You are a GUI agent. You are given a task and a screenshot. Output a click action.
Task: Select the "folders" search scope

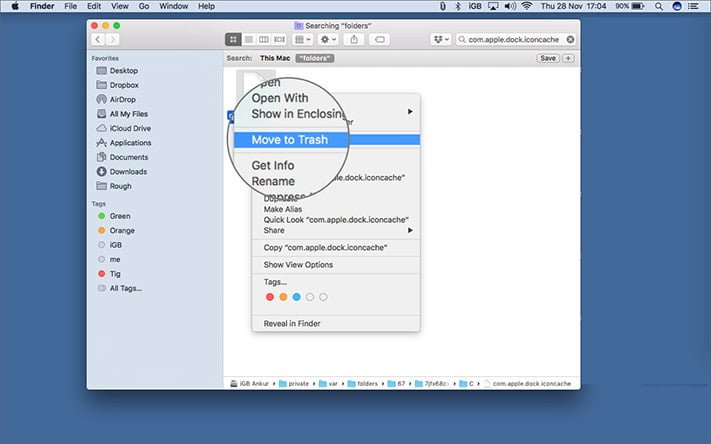(315, 58)
